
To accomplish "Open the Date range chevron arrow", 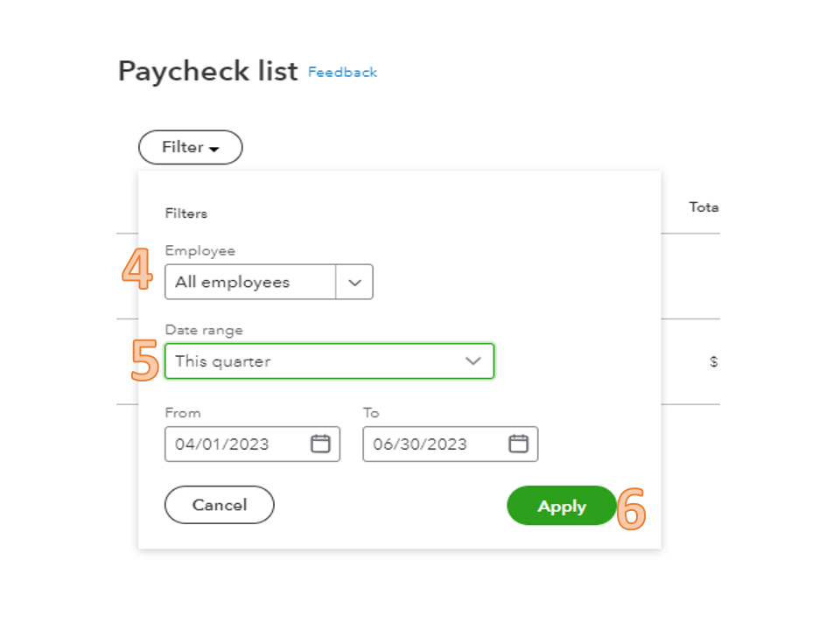I will coord(473,360).
